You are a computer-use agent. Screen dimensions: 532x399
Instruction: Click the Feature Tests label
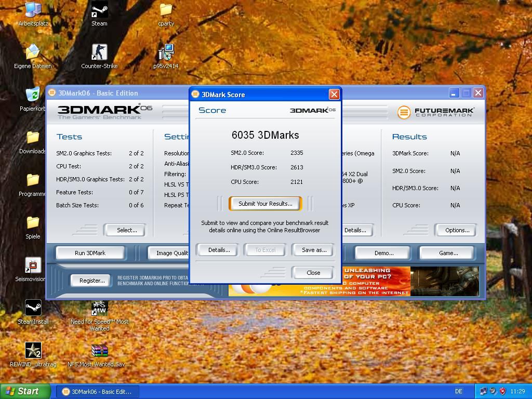74,192
